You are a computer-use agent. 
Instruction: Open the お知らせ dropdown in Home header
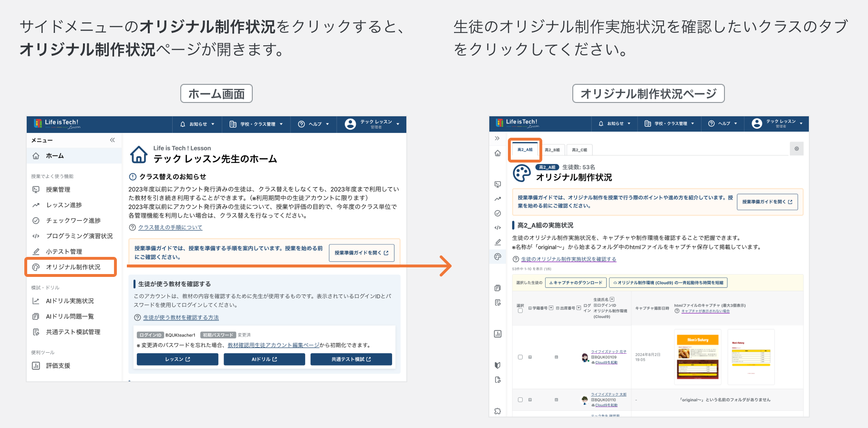(197, 124)
